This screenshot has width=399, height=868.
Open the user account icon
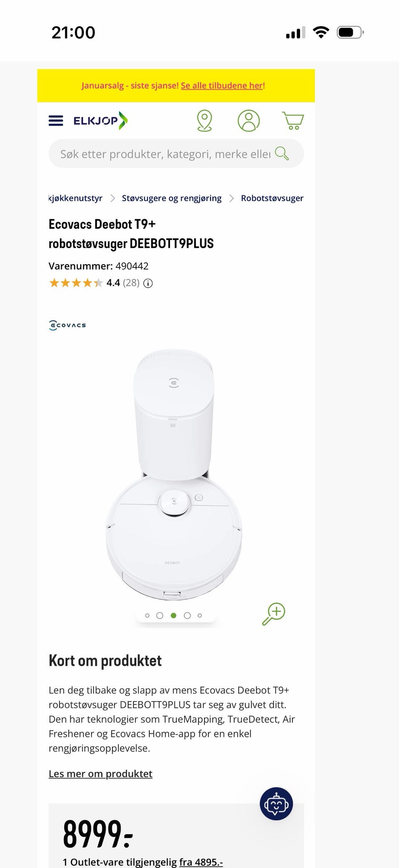point(249,121)
